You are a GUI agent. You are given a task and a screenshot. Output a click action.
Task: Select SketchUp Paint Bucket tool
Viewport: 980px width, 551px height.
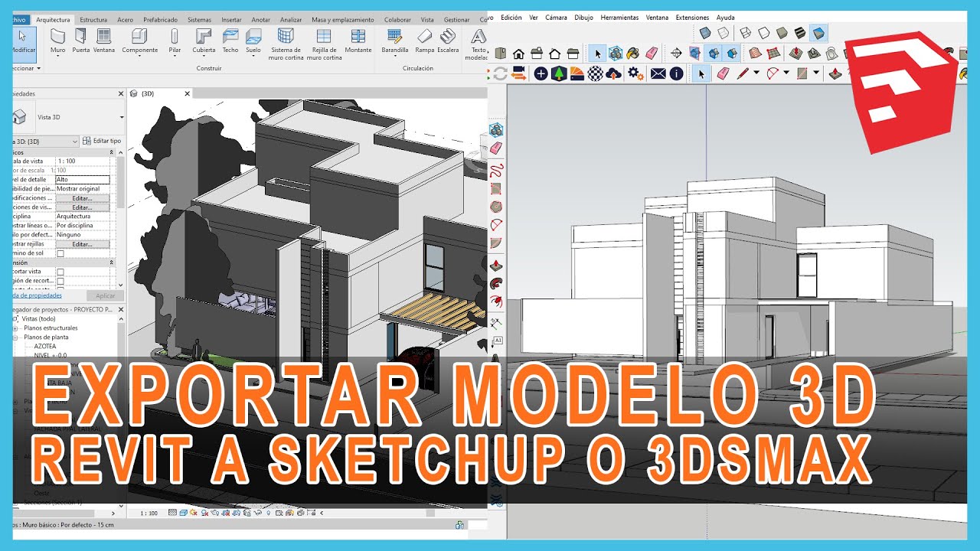click(633, 54)
